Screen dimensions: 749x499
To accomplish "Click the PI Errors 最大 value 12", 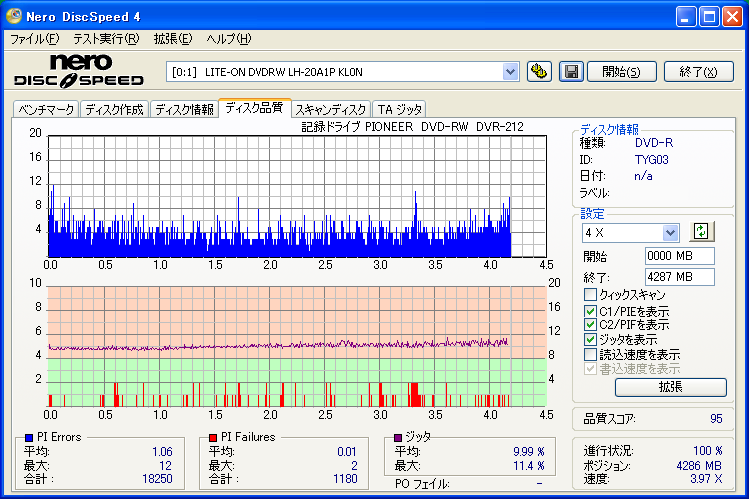I will (x=166, y=466).
